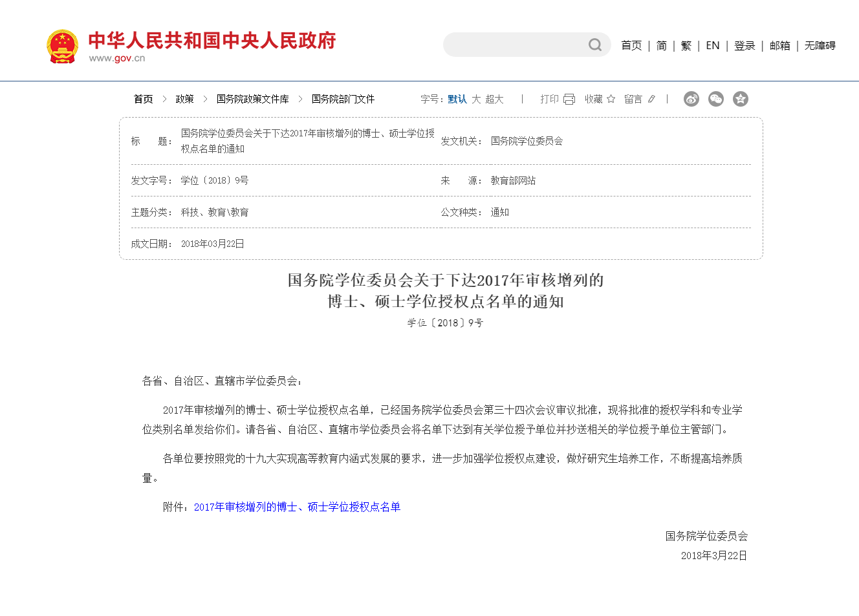
Task: Share the article to WeChat
Action: (x=715, y=98)
